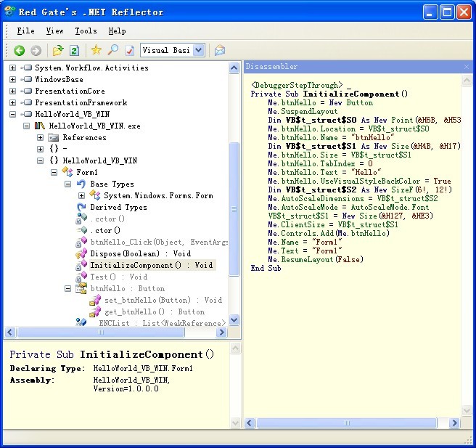Image resolution: width=476 pixels, height=448 pixels.
Task: Select the PresentationFramework assembly
Action: (x=81, y=102)
